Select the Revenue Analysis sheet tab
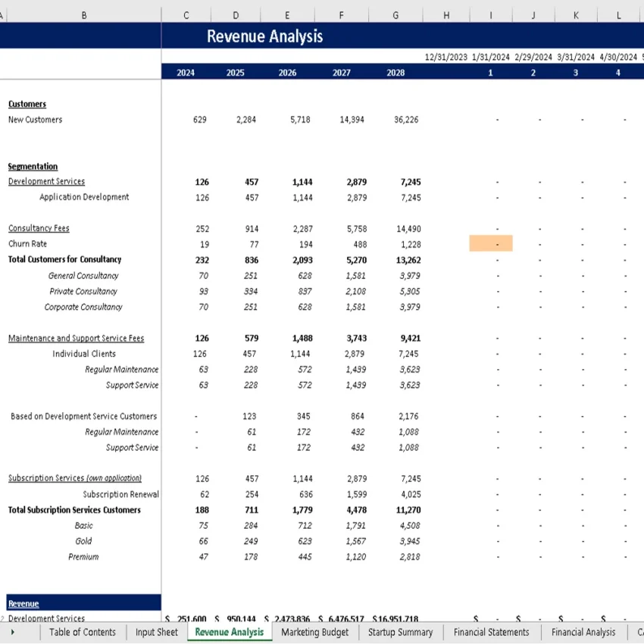The height and width of the screenshot is (644, 644). click(x=229, y=632)
